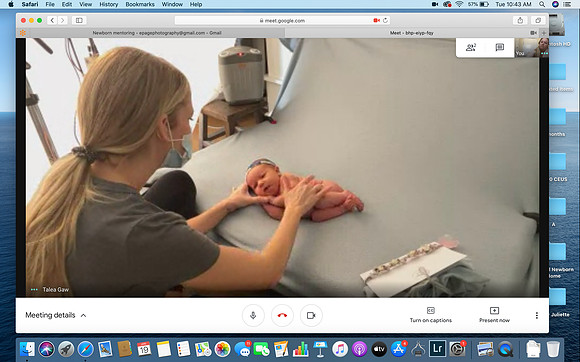This screenshot has height=362, width=580.
Task: Turn on captions
Action: tap(431, 315)
